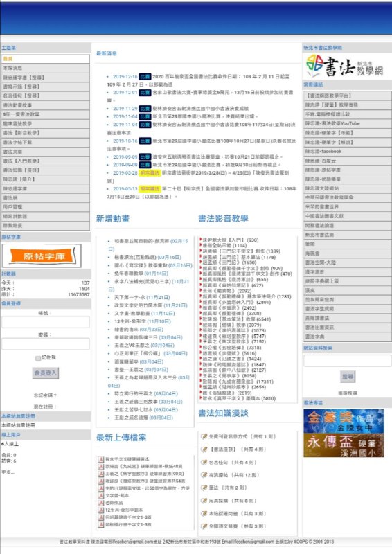Click the 進階搜尋 link
This screenshot has width=392, height=554.
tap(348, 393)
